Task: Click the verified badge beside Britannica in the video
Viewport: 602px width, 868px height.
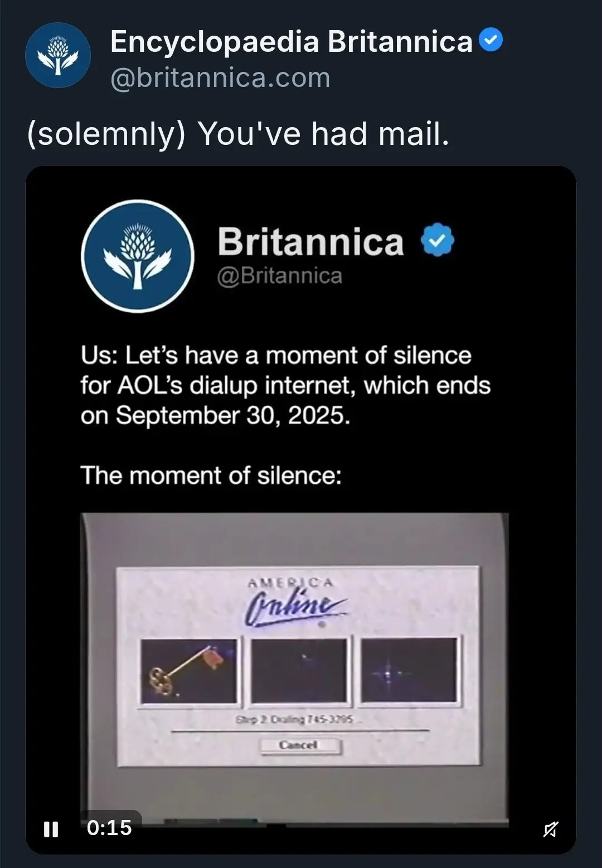Action: [438, 240]
